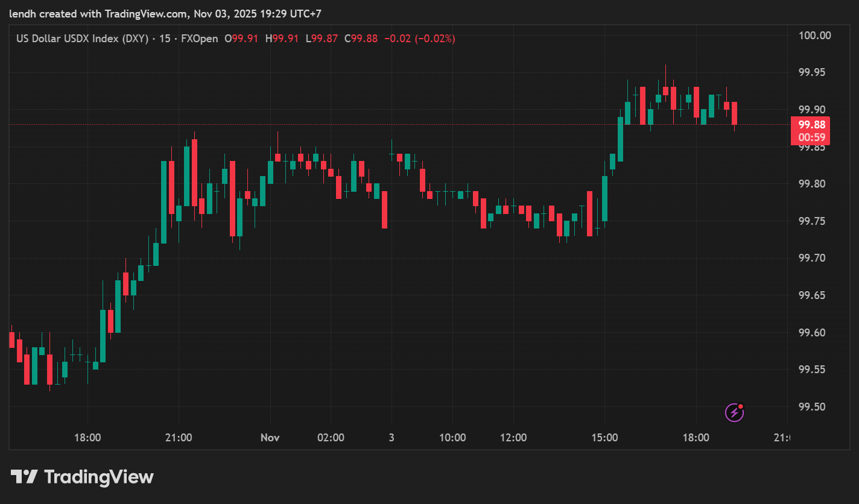The width and height of the screenshot is (859, 504).
Task: Click the purple lightning bolt icon
Action: [734, 412]
